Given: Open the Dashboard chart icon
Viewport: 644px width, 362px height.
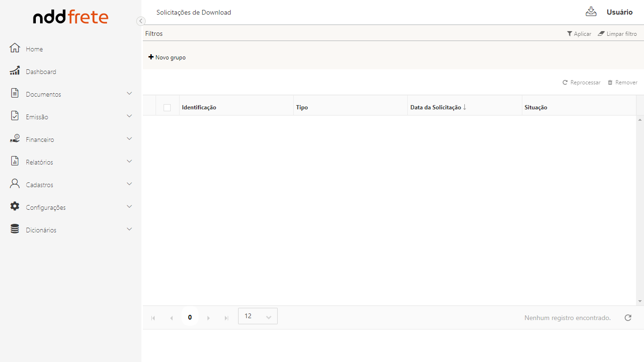Looking at the screenshot, I should click(x=15, y=71).
